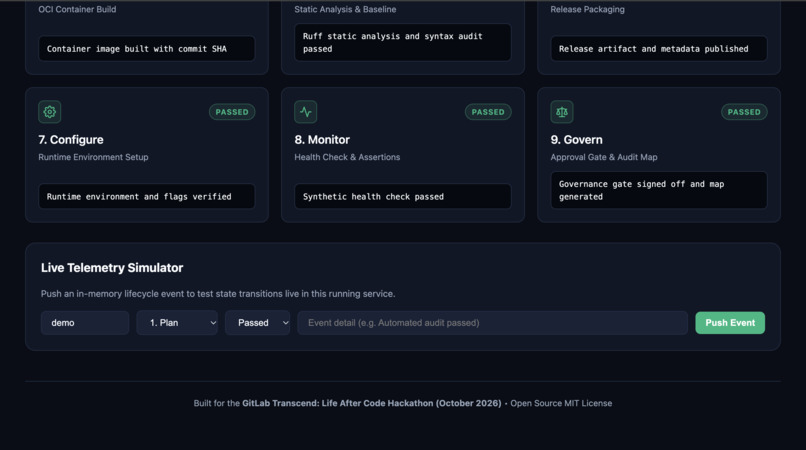Click the gear icon on the Configure card
This screenshot has height=450, width=806.
pyautogui.click(x=49, y=112)
